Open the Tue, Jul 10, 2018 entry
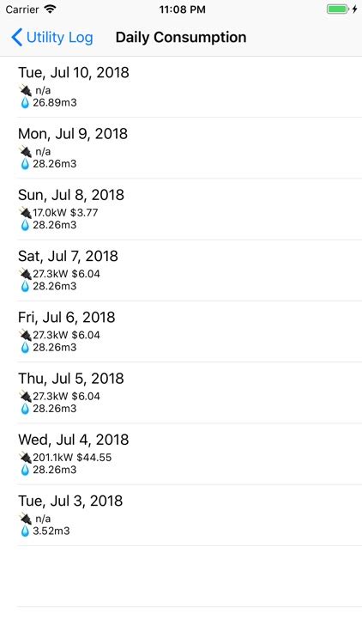Screen dimensions: 362x644 pos(181,87)
